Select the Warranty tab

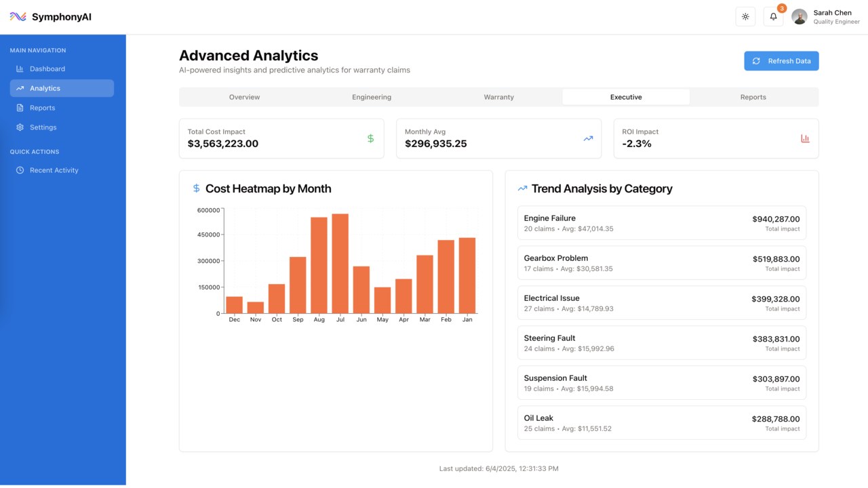coord(498,97)
